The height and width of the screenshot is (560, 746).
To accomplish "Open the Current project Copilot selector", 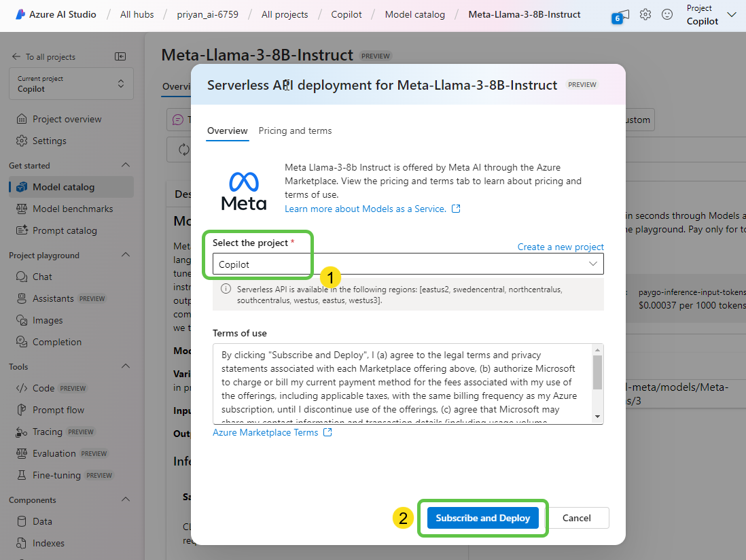I will (71, 84).
